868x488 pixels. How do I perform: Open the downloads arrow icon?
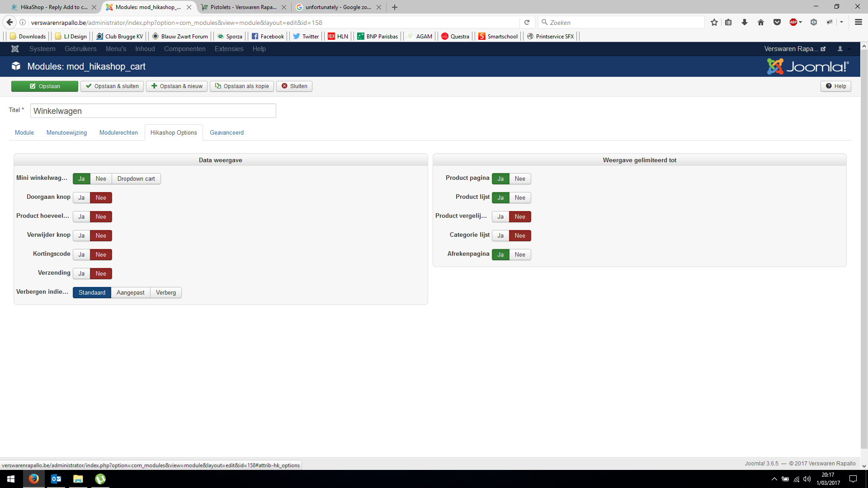click(745, 22)
